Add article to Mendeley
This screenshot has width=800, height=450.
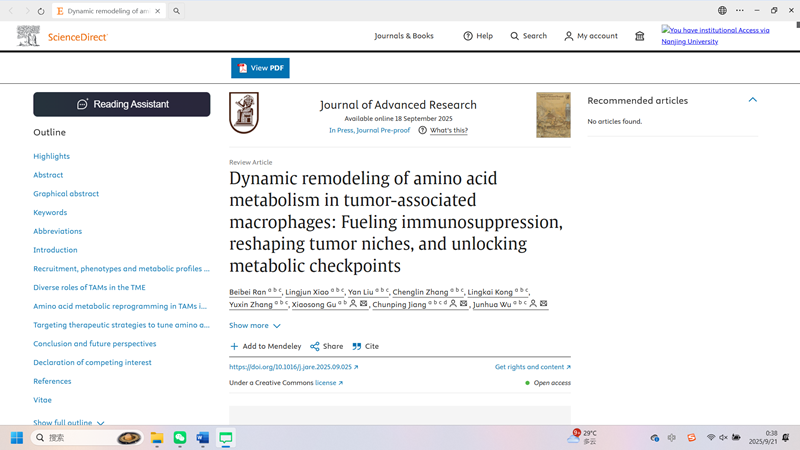pyautogui.click(x=266, y=346)
